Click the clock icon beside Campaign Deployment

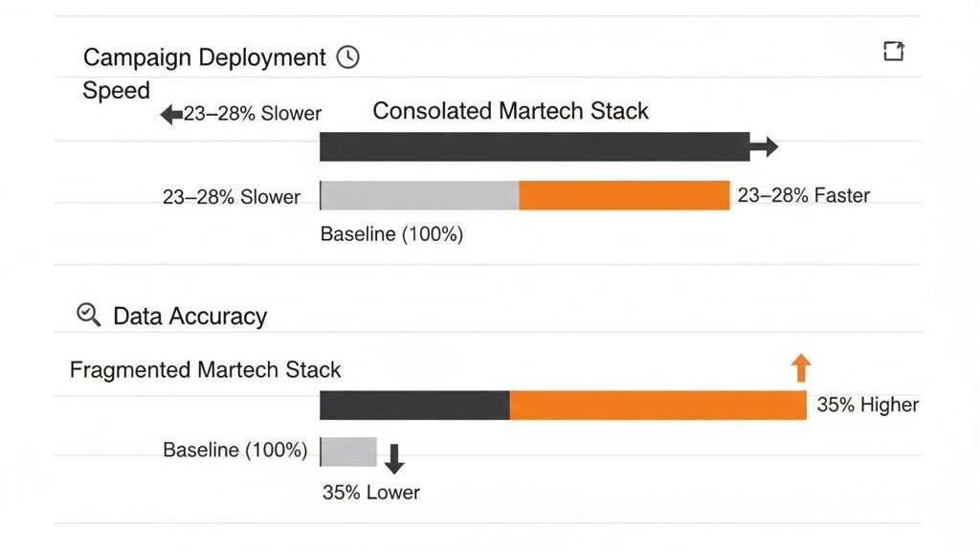click(348, 57)
